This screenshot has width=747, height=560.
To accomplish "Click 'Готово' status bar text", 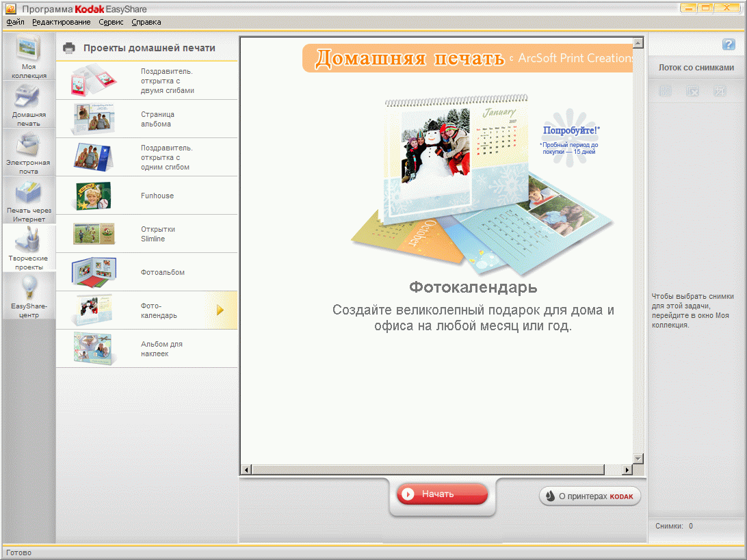I will (x=18, y=553).
